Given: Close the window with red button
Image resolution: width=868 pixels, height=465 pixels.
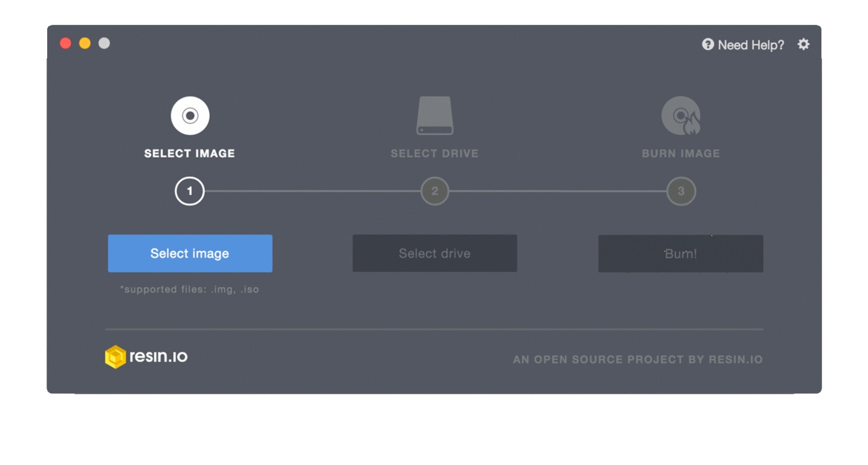Looking at the screenshot, I should point(65,43).
